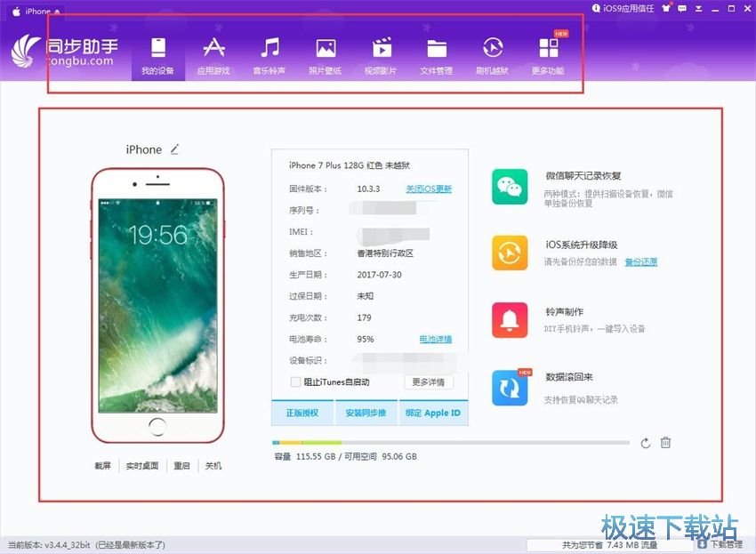Click the 铃声制作 title text

564,312
